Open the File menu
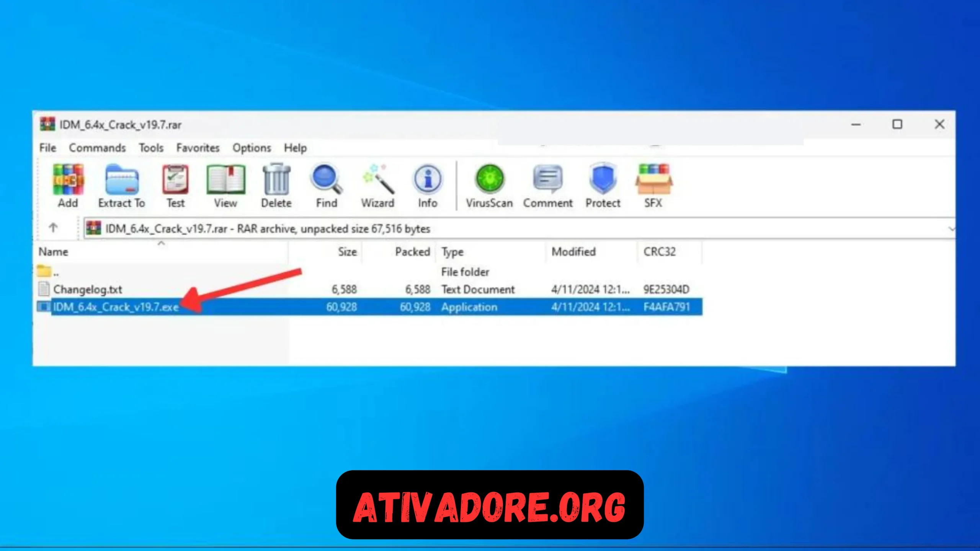Image resolution: width=980 pixels, height=551 pixels. [46, 147]
